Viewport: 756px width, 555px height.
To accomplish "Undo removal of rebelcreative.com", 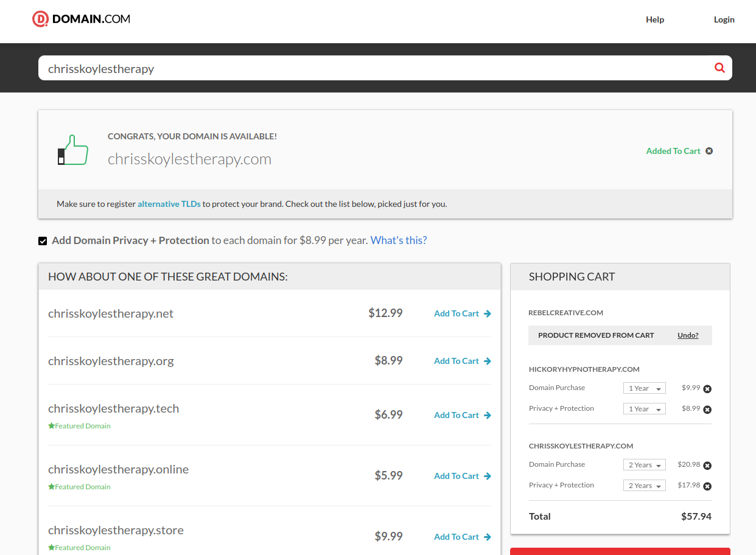I will 688,335.
